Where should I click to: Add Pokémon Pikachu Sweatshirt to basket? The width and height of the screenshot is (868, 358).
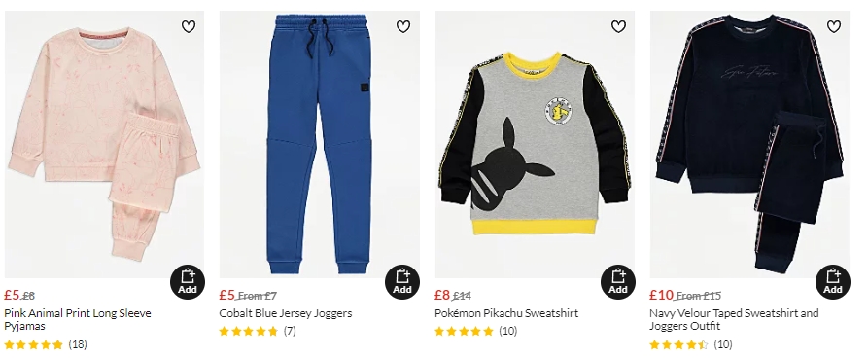coord(618,282)
